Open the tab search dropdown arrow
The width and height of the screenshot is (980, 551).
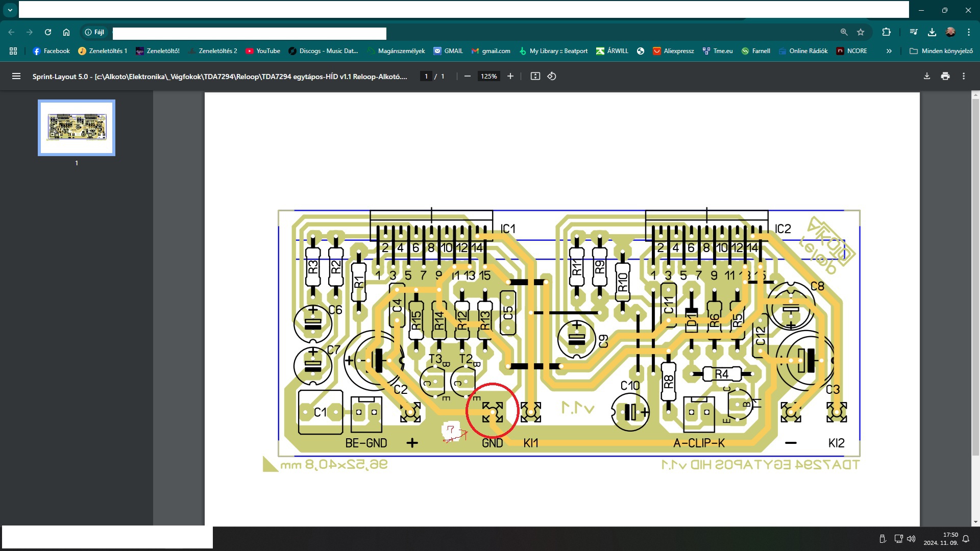[x=10, y=10]
